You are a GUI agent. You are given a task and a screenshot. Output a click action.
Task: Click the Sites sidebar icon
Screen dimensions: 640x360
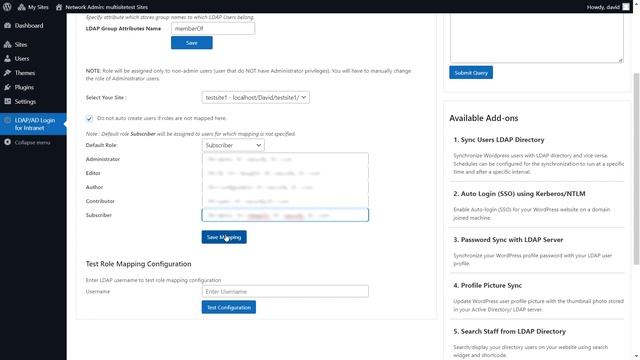[x=7, y=44]
